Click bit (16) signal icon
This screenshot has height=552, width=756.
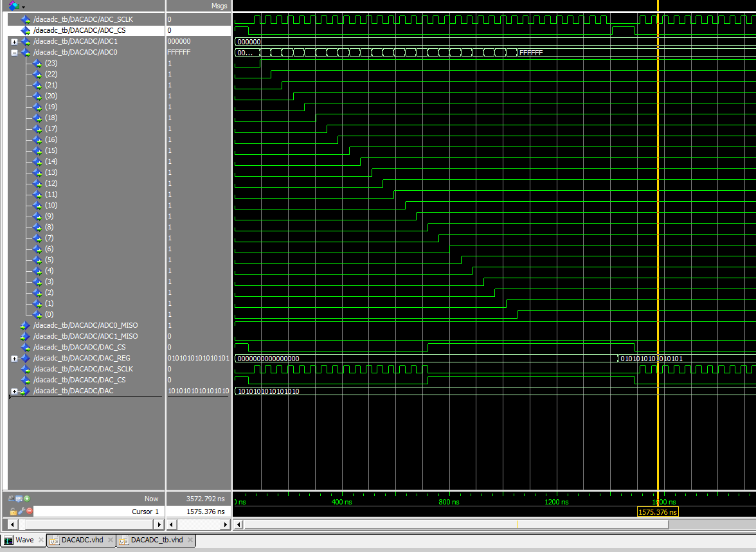(37, 140)
